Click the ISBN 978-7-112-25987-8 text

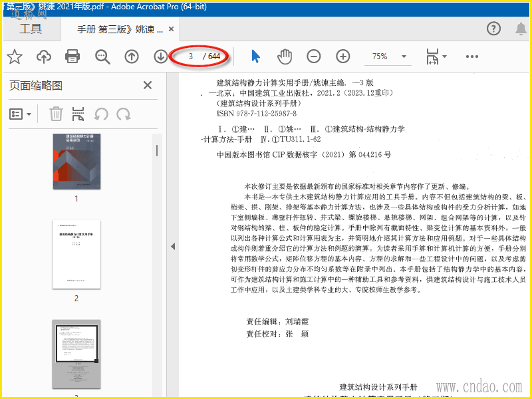pos(257,113)
